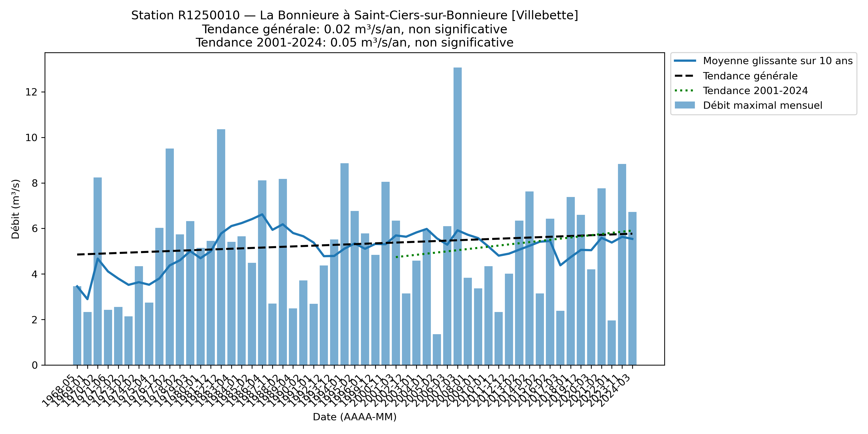Click the light blue bar legend swatch
This screenshot has height=434, width=868.
[x=684, y=105]
